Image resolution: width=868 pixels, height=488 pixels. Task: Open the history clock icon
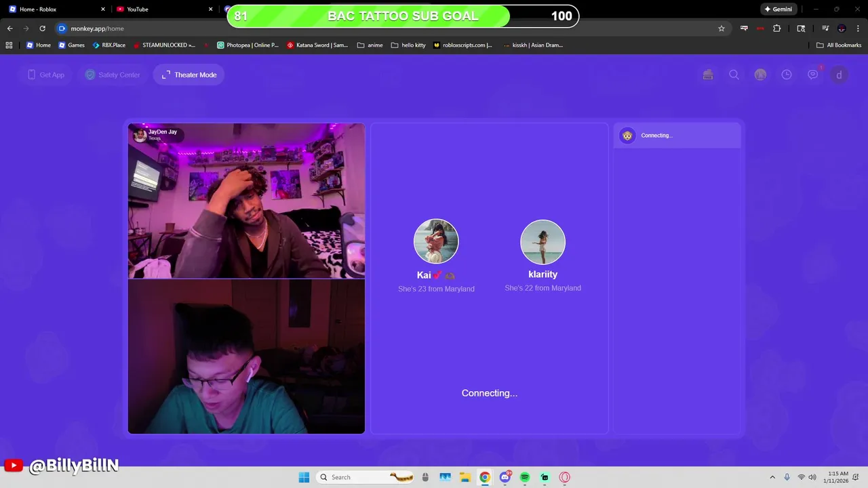[787, 75]
